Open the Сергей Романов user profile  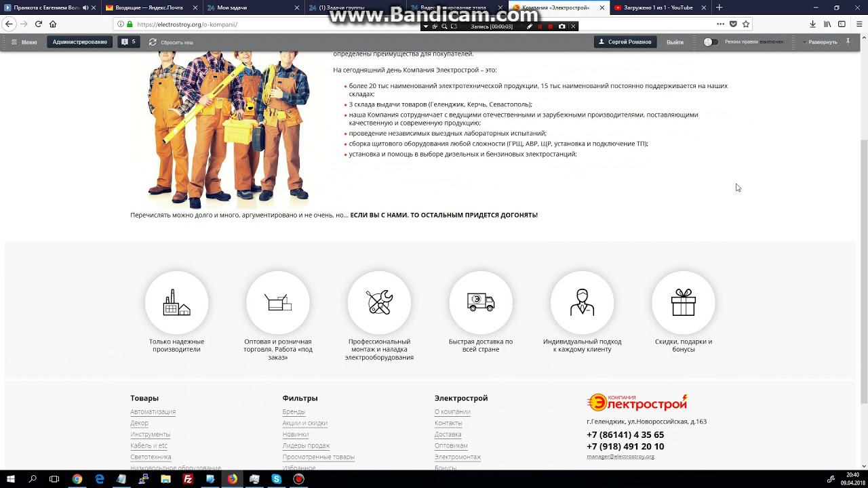click(x=625, y=42)
